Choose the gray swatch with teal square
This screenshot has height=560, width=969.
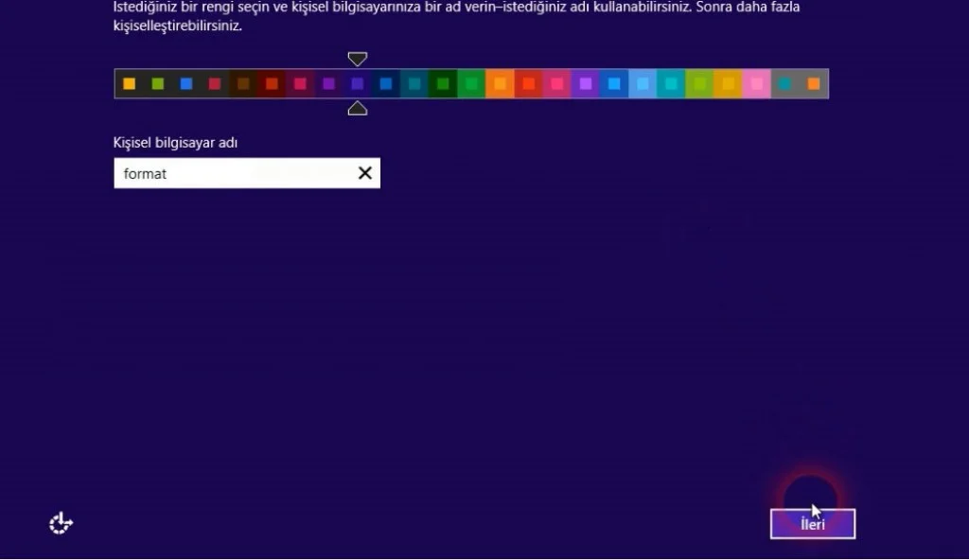click(x=784, y=84)
